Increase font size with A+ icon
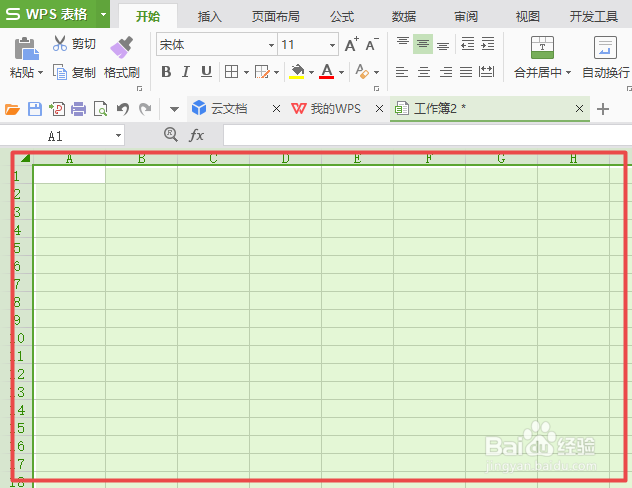This screenshot has width=632, height=488. [x=352, y=44]
